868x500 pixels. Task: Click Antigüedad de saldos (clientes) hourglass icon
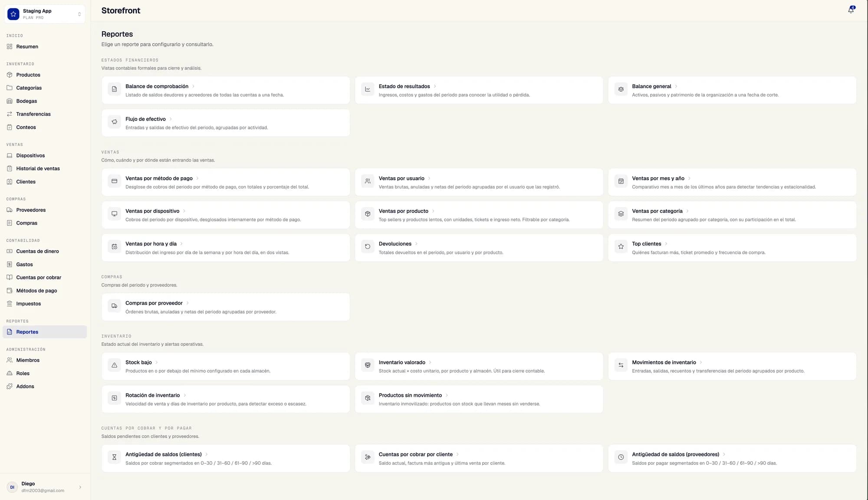[114, 457]
